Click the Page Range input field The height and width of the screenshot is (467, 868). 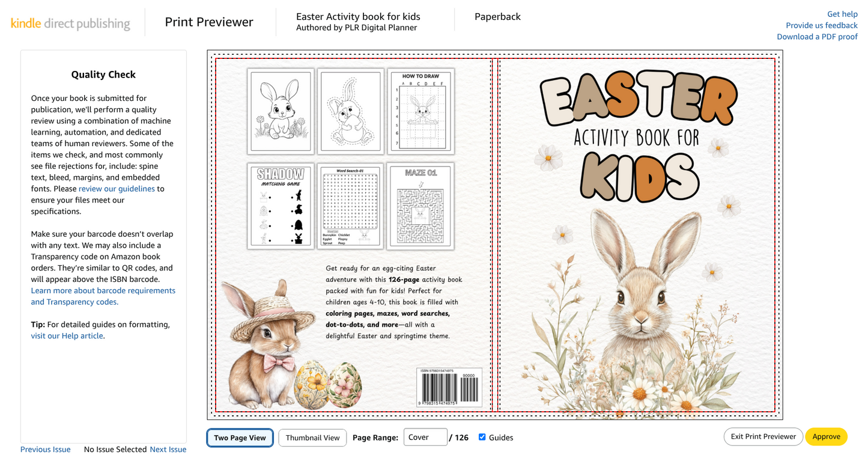pyautogui.click(x=425, y=437)
